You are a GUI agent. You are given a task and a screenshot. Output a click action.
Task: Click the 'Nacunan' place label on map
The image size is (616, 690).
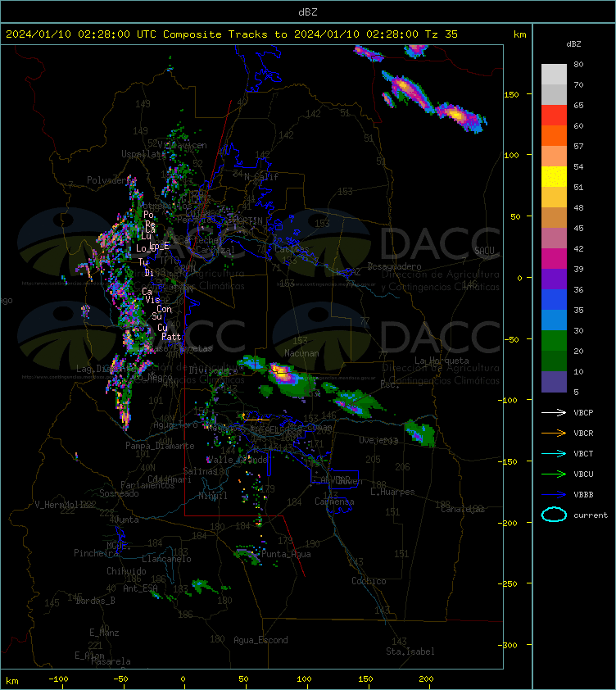301,353
